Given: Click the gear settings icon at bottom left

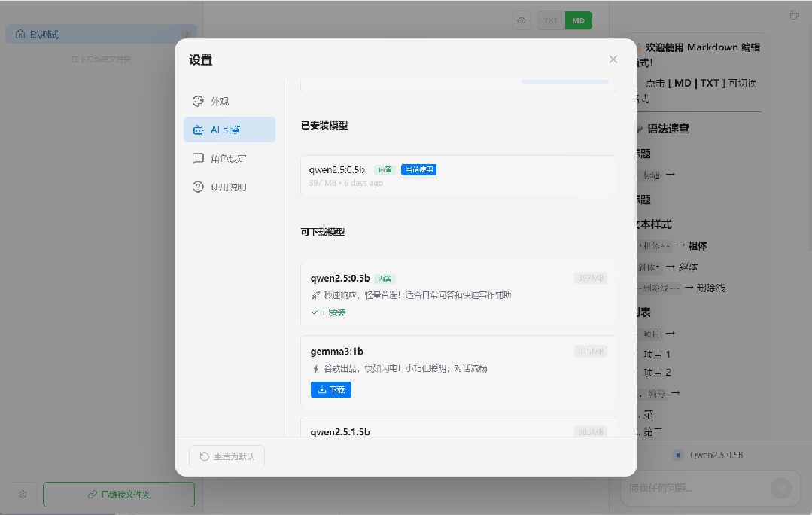Looking at the screenshot, I should [23, 495].
